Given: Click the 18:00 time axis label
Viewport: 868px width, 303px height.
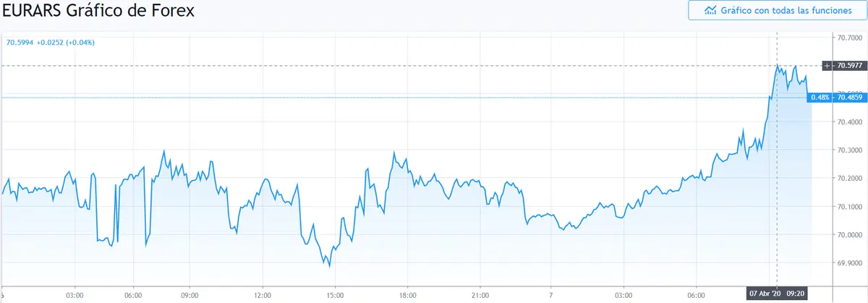Looking at the screenshot, I should [x=408, y=295].
